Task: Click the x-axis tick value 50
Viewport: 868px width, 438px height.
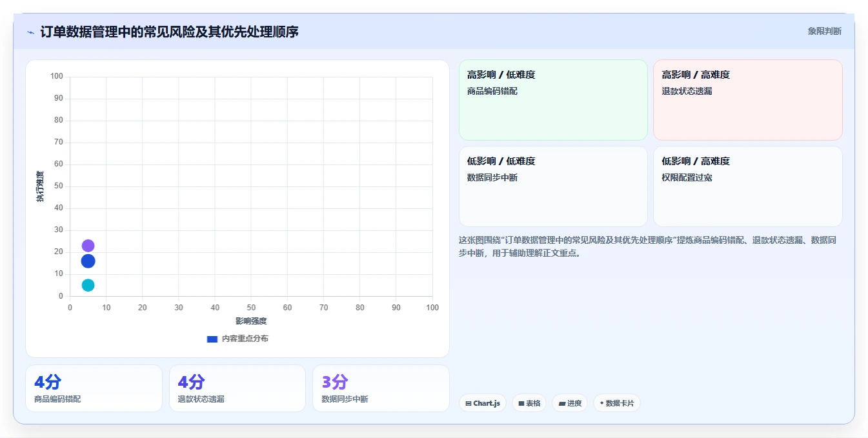Action: click(251, 308)
